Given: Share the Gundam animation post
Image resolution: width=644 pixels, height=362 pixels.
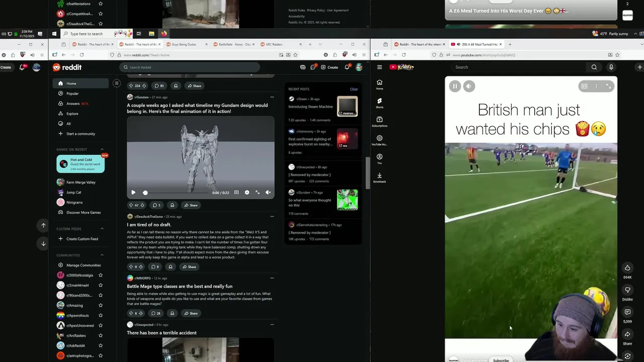Looking at the screenshot, I should (x=191, y=205).
